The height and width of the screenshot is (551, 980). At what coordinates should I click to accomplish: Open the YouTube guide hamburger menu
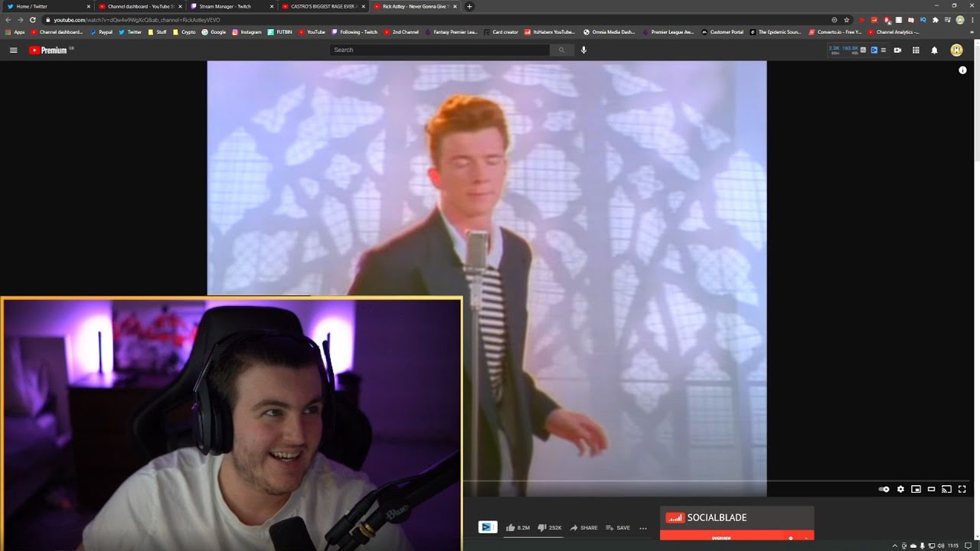[13, 50]
